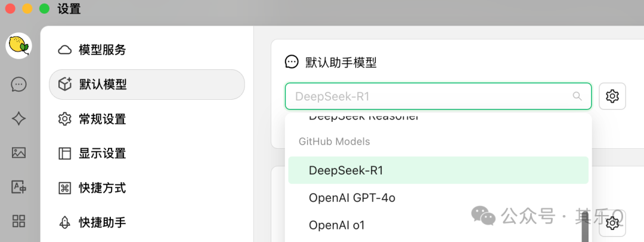Open the mini apps grid icon
The width and height of the screenshot is (644, 242).
point(18,221)
